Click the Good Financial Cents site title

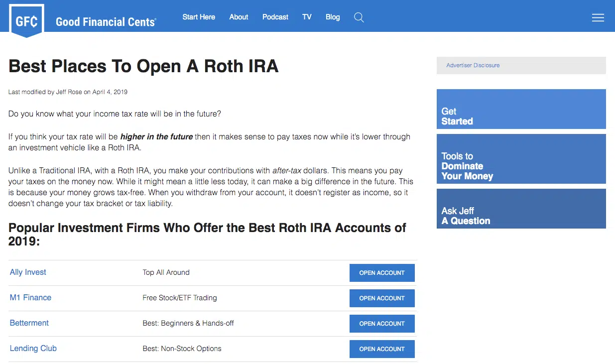point(106,21)
